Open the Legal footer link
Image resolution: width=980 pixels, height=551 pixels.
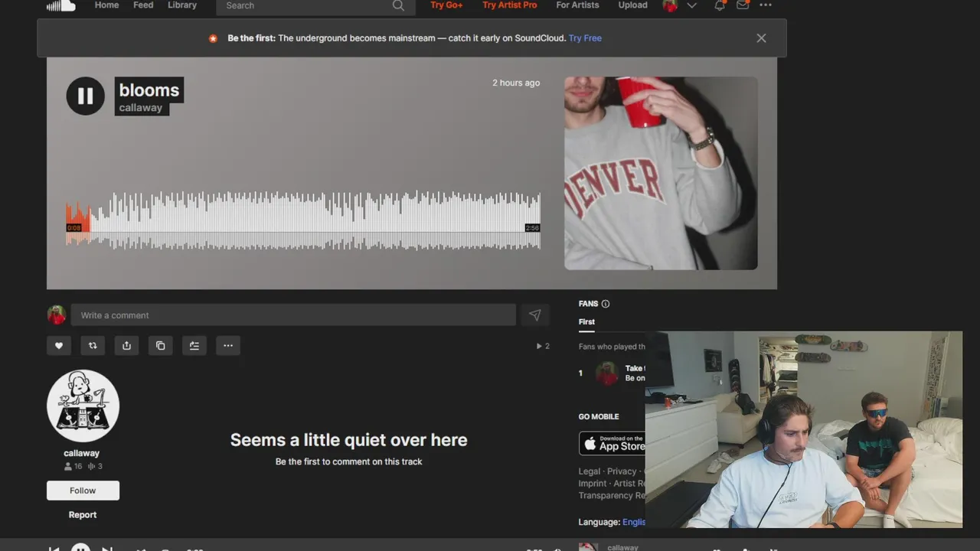coord(590,471)
